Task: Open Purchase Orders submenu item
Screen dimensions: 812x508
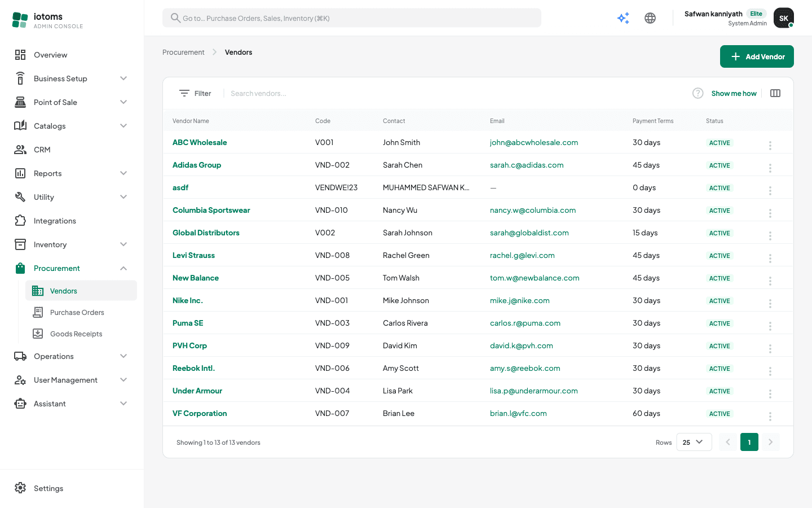Action: [81, 312]
